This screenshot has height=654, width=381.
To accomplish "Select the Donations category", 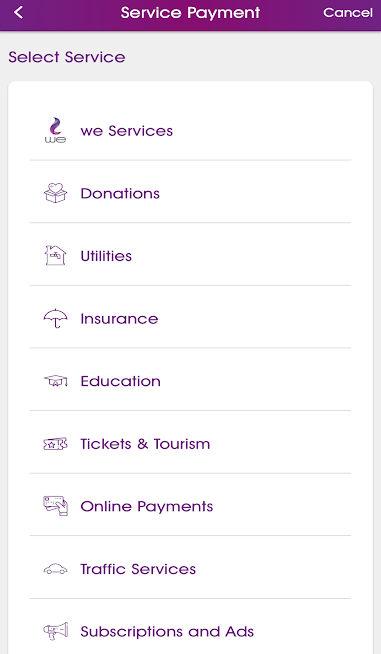I will [190, 193].
